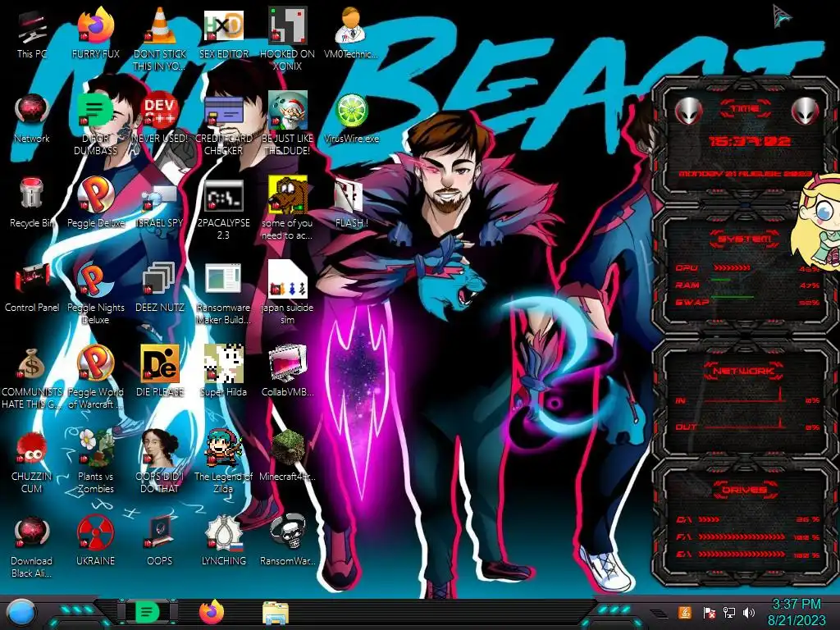Viewport: 840px width, 630px height.
Task: Open HOOKED ON XONIX game icon
Action: 287,39
